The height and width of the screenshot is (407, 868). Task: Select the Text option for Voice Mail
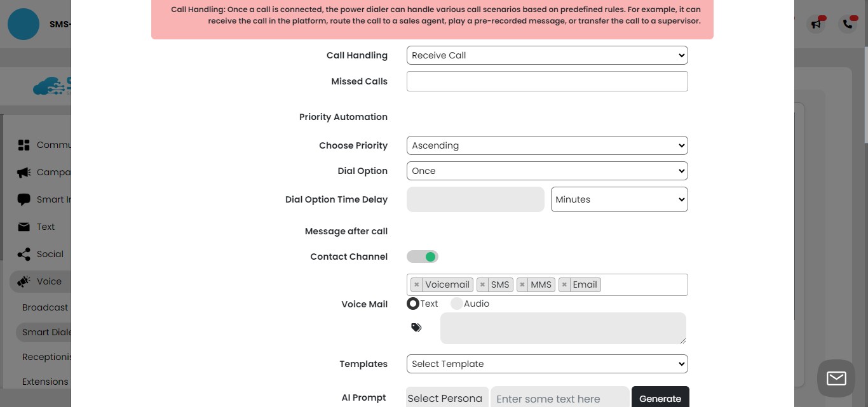point(413,304)
